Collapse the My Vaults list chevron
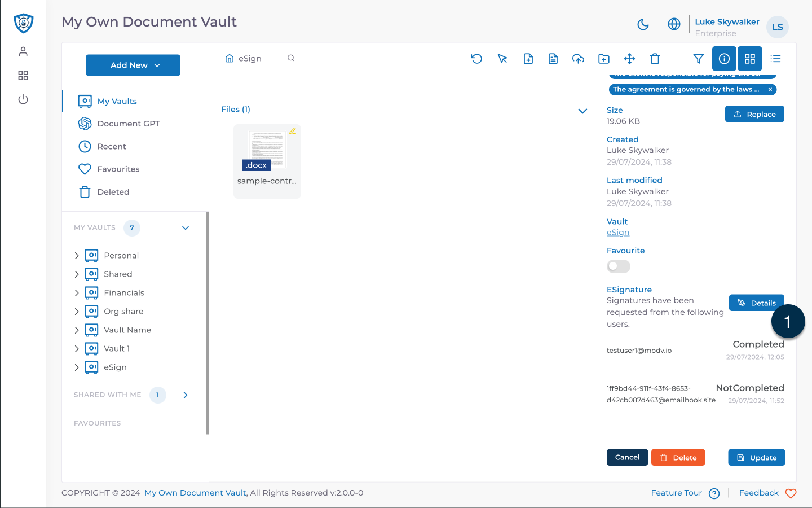Image resolution: width=812 pixels, height=508 pixels. [186, 228]
